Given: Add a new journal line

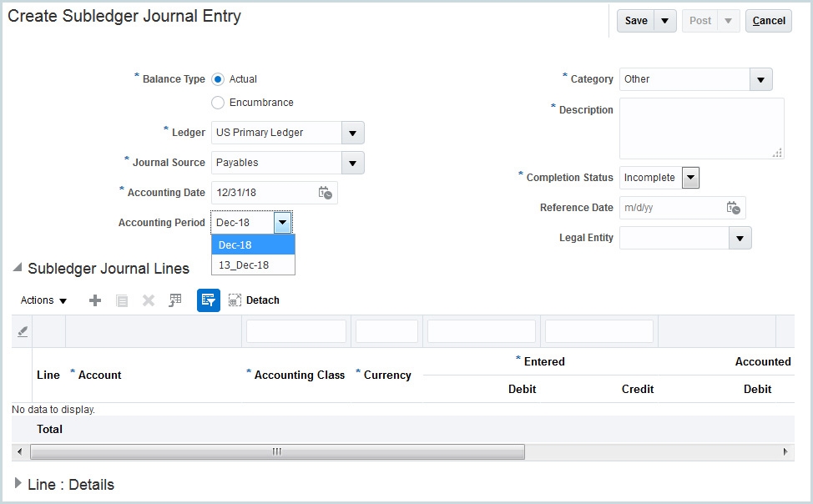Looking at the screenshot, I should tap(94, 300).
